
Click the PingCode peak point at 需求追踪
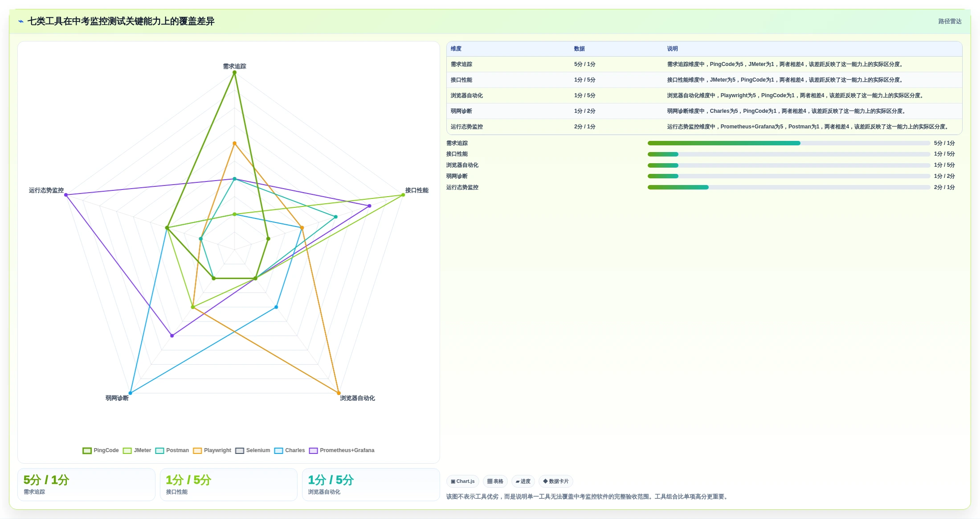coord(235,73)
